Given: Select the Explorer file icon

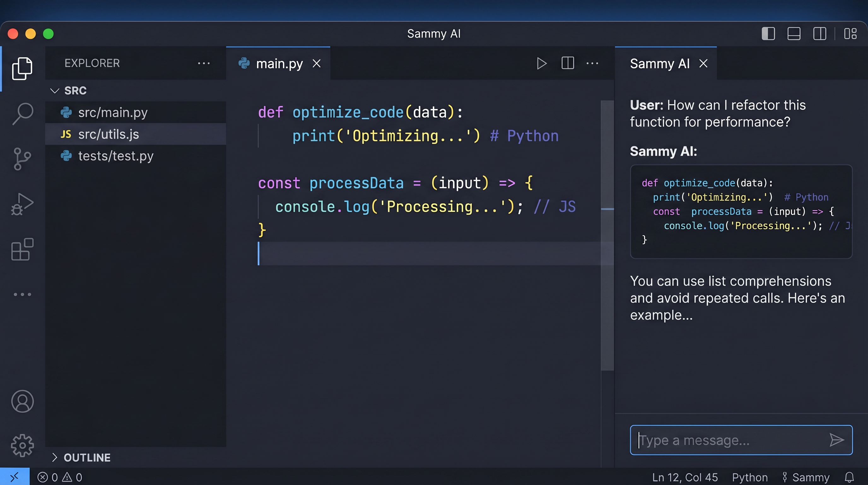Looking at the screenshot, I should [22, 69].
